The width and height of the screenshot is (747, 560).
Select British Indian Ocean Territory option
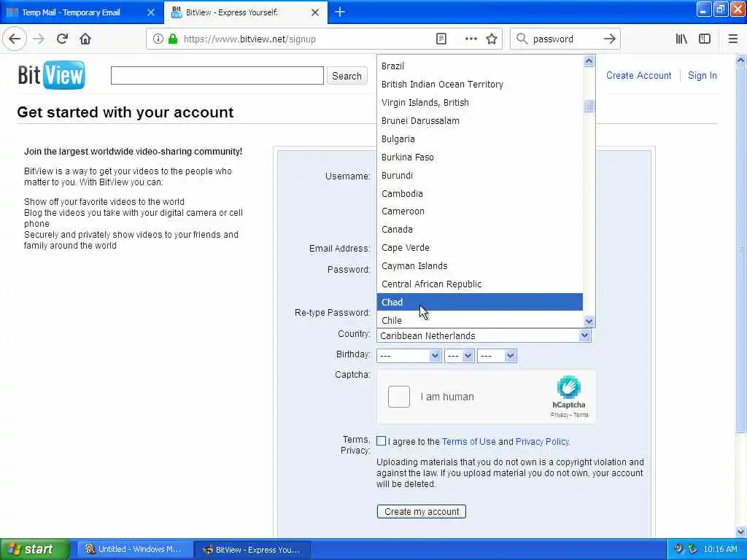pyautogui.click(x=480, y=85)
